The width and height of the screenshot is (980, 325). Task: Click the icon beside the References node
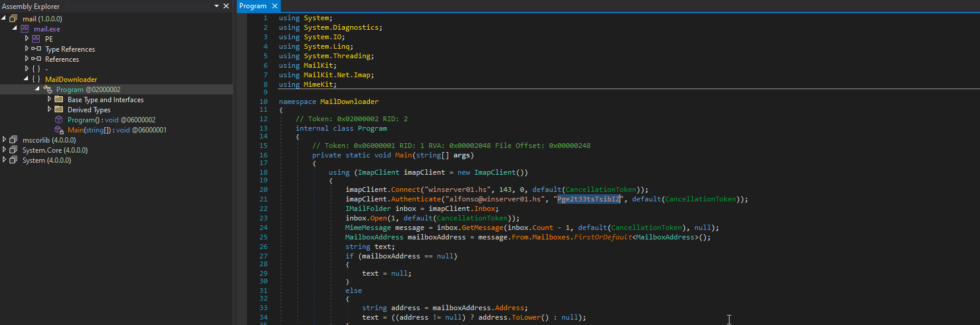[36, 59]
